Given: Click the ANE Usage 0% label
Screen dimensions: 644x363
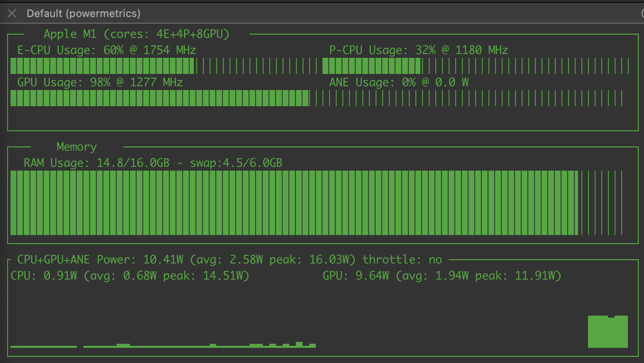Looking at the screenshot, I should point(399,82).
